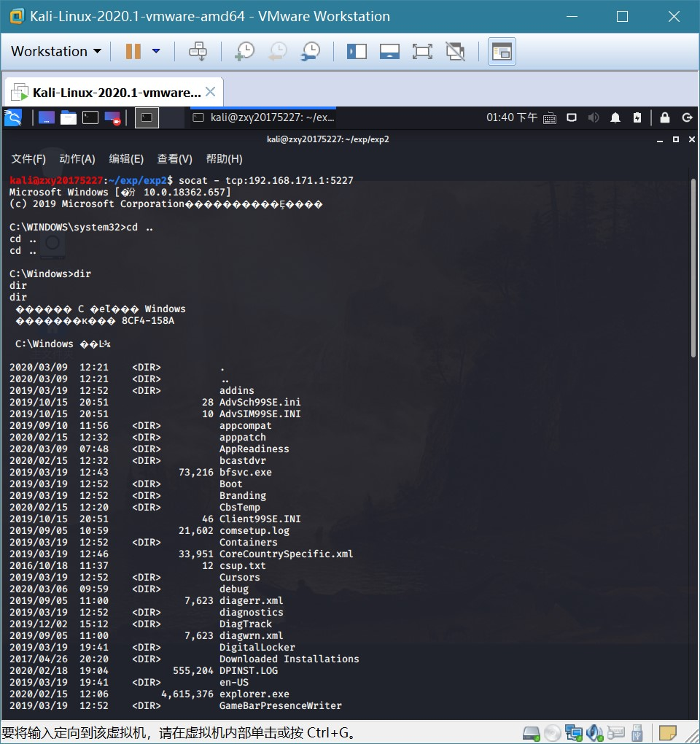The image size is (700, 744).
Task: Click the AppReadiness directory name
Action: pyautogui.click(x=254, y=449)
